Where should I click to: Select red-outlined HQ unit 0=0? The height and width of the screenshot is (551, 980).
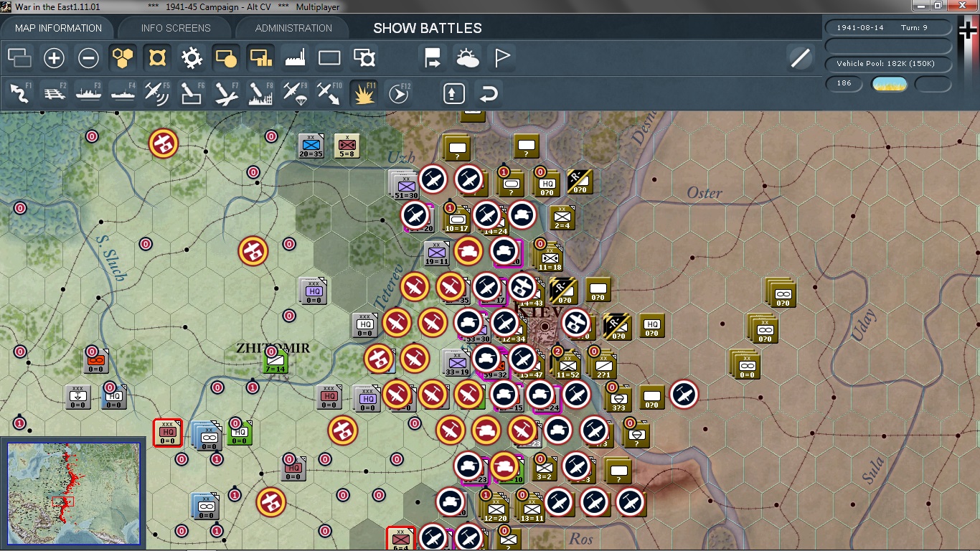pos(168,433)
